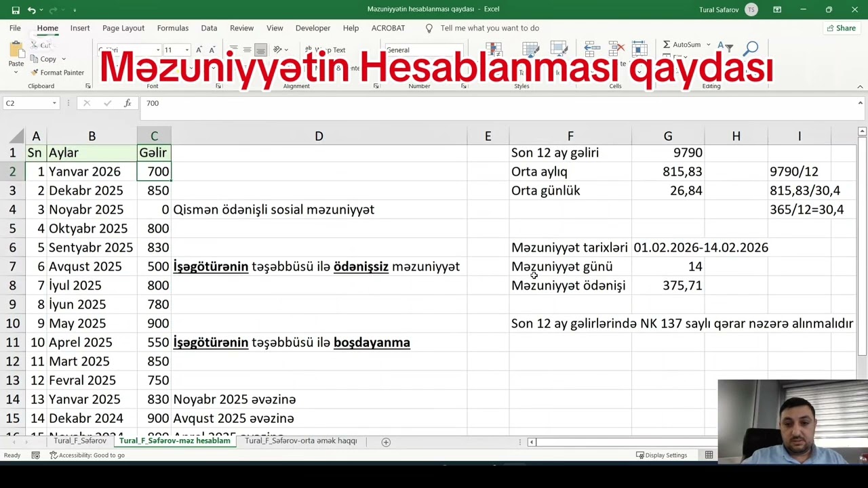Open the General number format box
Viewport: 868px width, 488px height.
pyautogui.click(x=423, y=50)
